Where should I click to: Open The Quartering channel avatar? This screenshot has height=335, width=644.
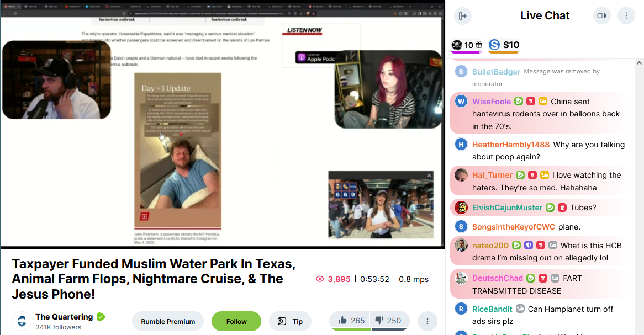pos(22,321)
